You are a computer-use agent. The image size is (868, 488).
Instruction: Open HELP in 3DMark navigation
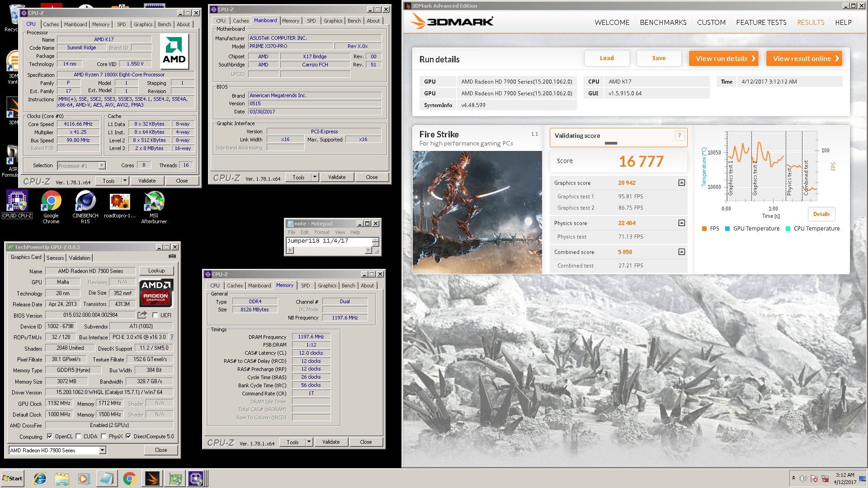pos(843,22)
